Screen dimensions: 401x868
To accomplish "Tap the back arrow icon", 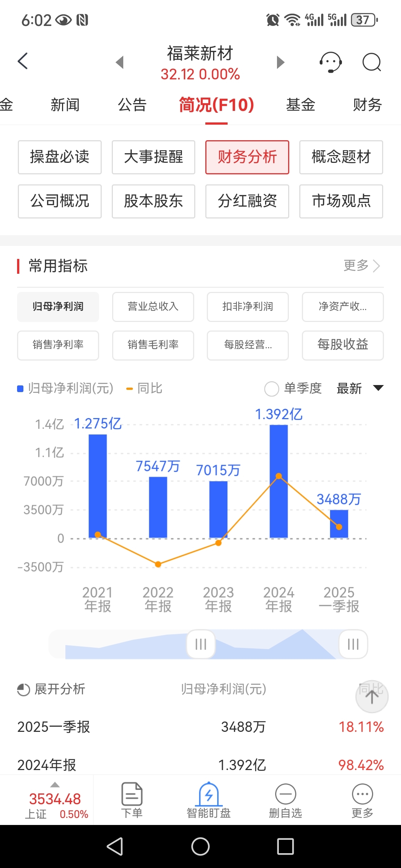I will click(23, 61).
